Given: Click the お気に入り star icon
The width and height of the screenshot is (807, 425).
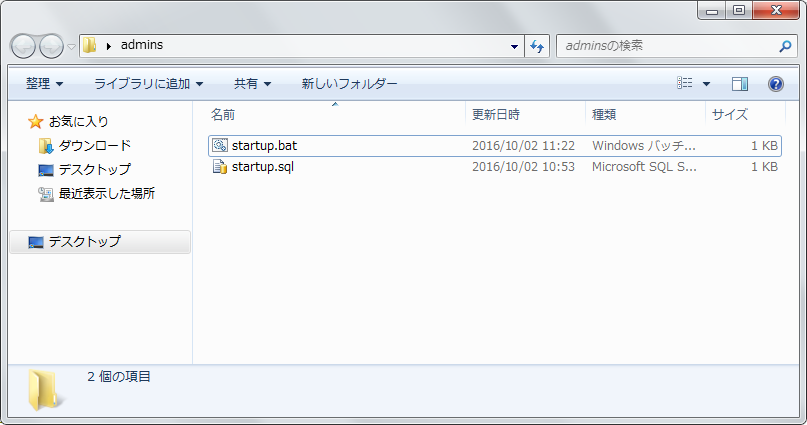Looking at the screenshot, I should [36, 121].
